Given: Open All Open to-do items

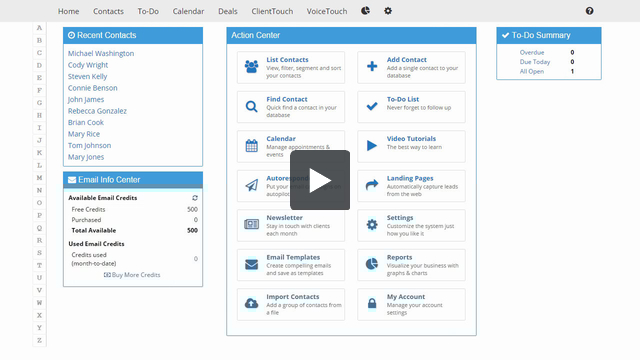Looking at the screenshot, I should pyautogui.click(x=532, y=71).
